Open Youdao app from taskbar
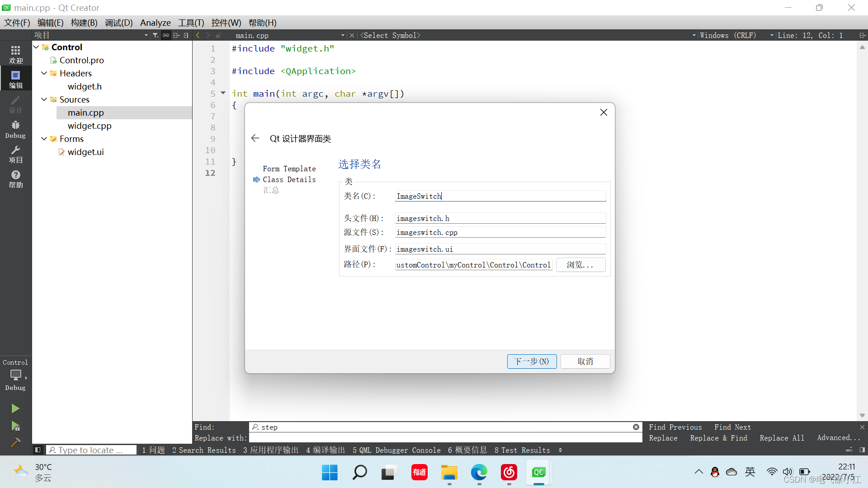868x488 pixels. pyautogui.click(x=419, y=473)
